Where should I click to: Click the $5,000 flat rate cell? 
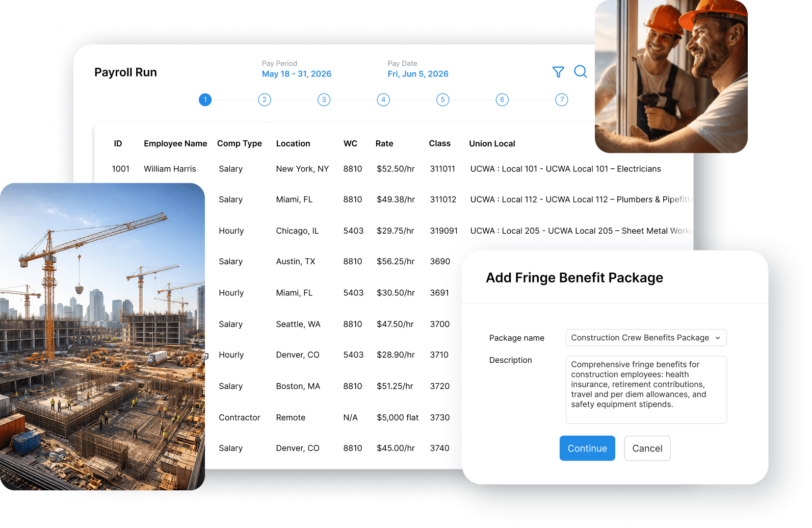point(398,418)
